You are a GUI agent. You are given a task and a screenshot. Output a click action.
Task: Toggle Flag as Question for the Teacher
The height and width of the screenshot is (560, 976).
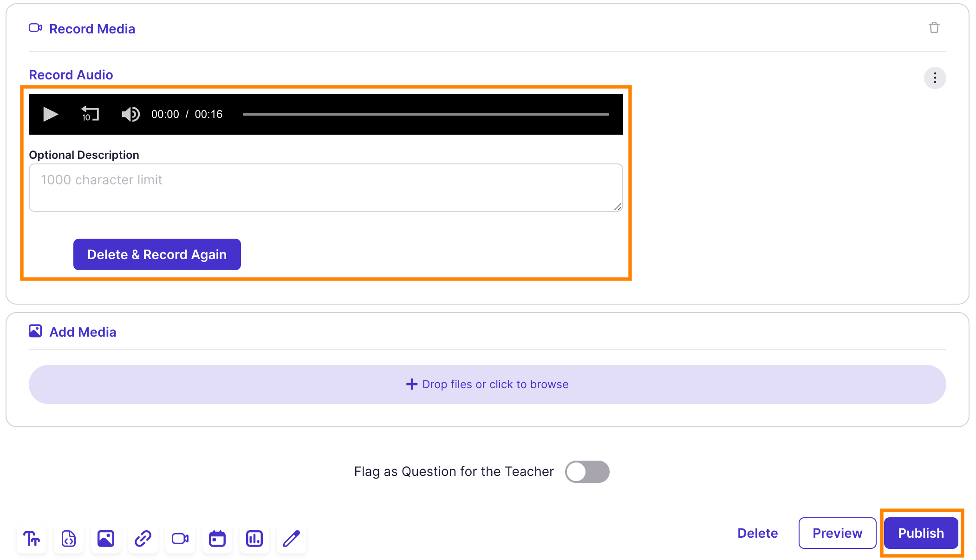(x=587, y=472)
